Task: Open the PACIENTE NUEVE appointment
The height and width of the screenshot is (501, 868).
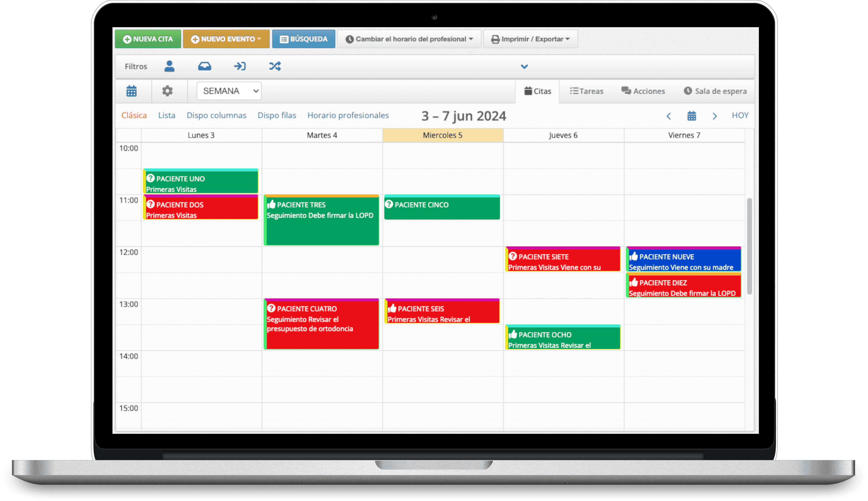Action: click(x=684, y=259)
